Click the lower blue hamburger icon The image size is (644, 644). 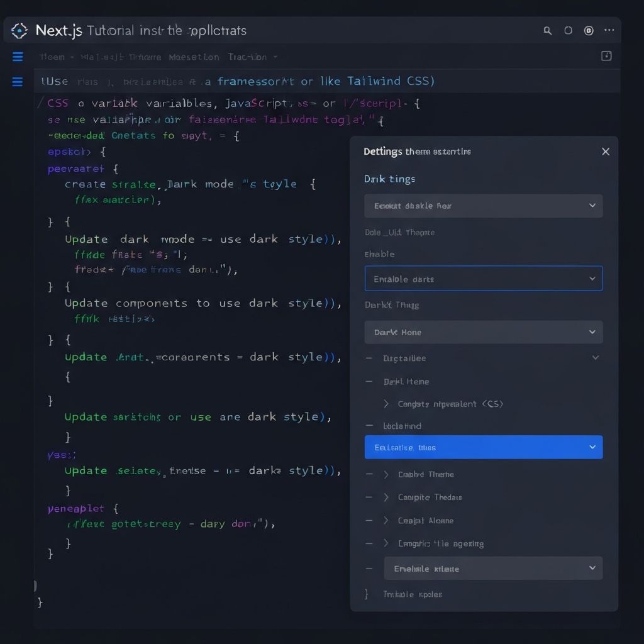(18, 81)
